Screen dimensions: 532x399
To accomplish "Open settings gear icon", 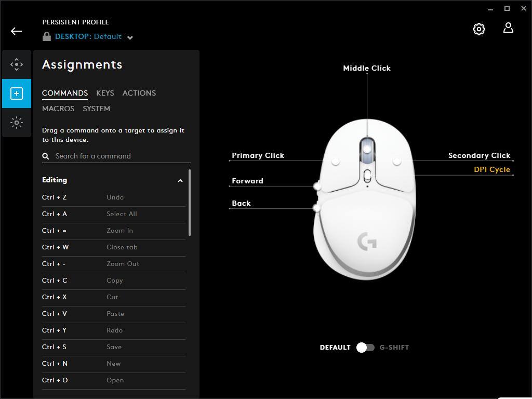I will [478, 29].
